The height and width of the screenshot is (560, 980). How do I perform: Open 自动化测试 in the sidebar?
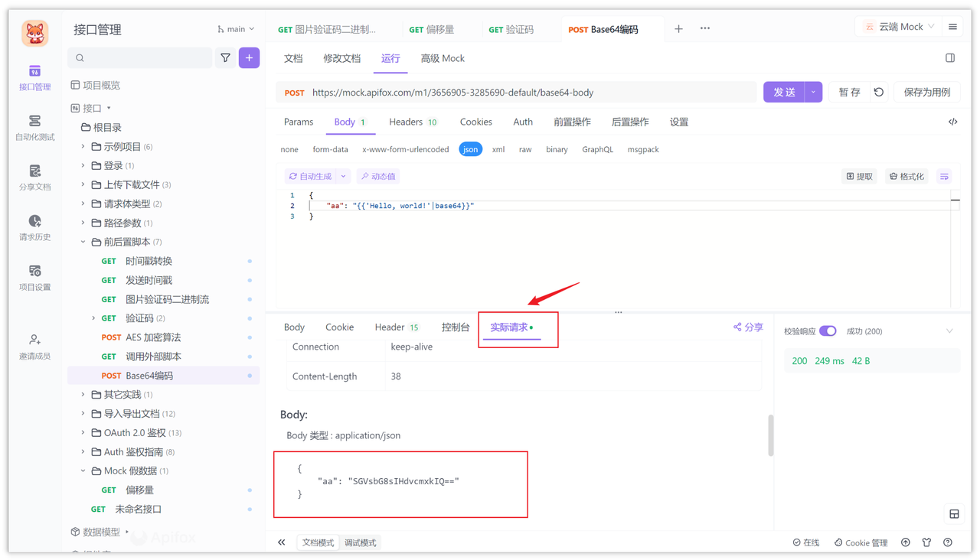pos(34,129)
